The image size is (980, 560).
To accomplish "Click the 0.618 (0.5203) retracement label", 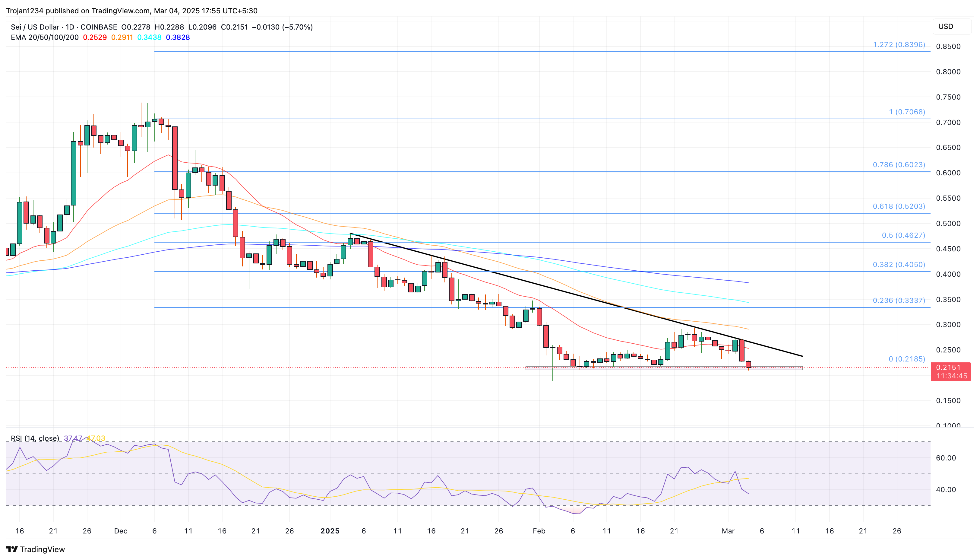I will click(899, 206).
